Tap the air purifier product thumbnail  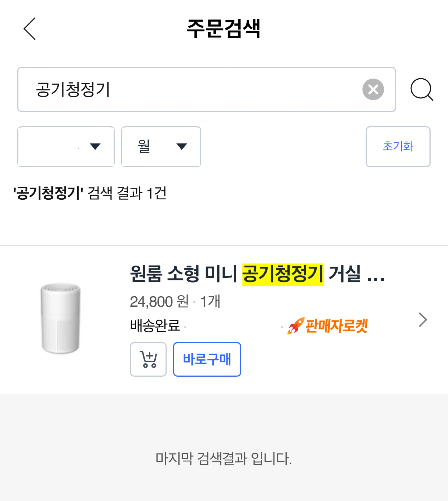pos(61,318)
